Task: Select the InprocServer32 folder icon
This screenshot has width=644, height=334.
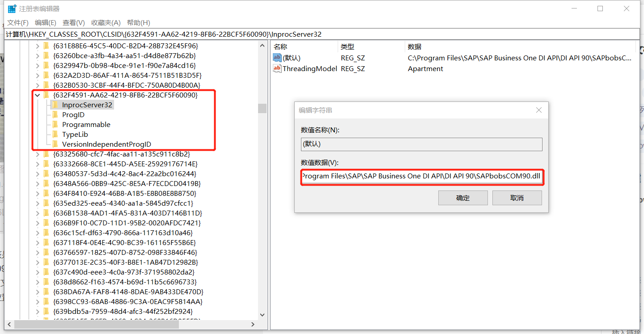Action: click(x=56, y=105)
